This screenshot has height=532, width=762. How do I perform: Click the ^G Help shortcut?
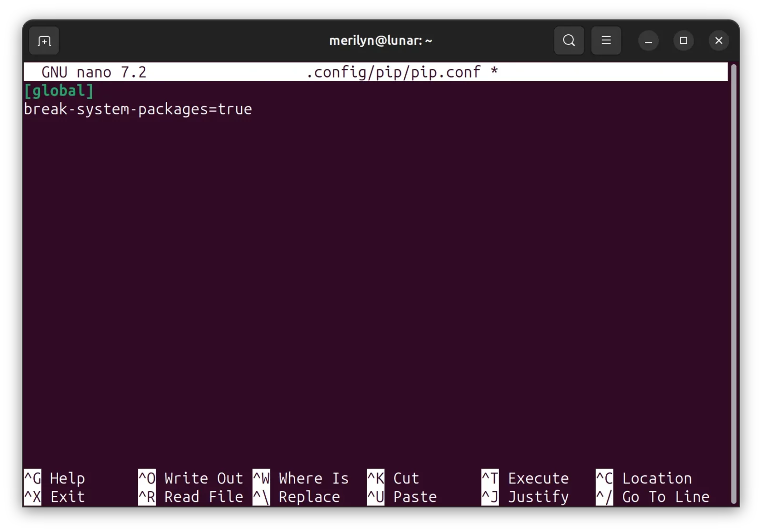pos(55,478)
